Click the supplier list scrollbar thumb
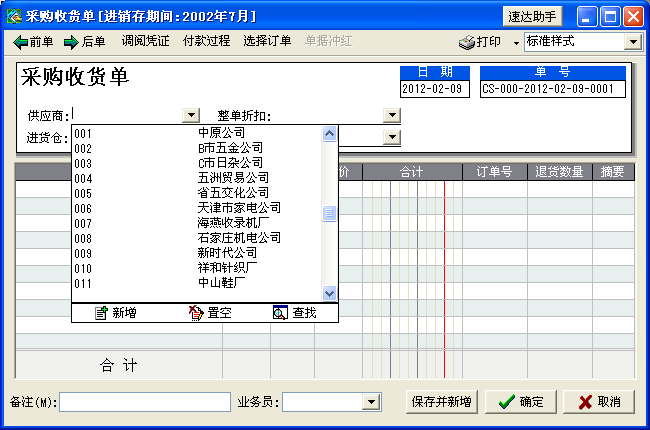The image size is (650, 430). (x=329, y=213)
